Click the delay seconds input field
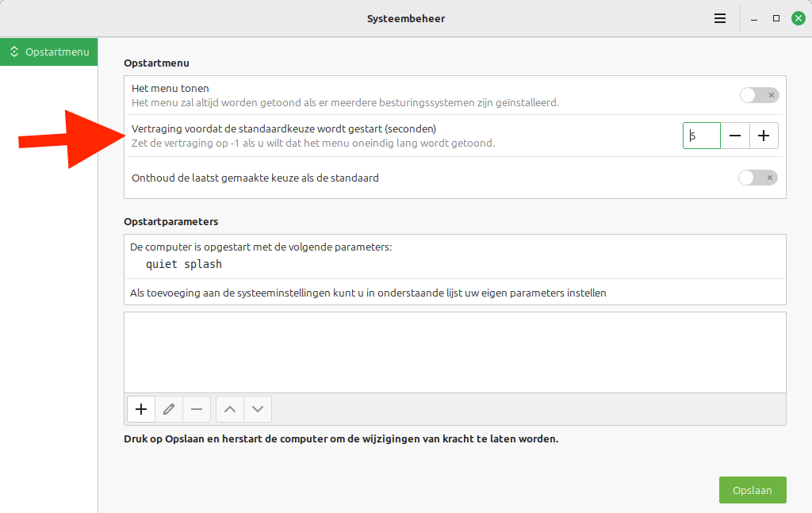This screenshot has width=812, height=513. coord(702,136)
